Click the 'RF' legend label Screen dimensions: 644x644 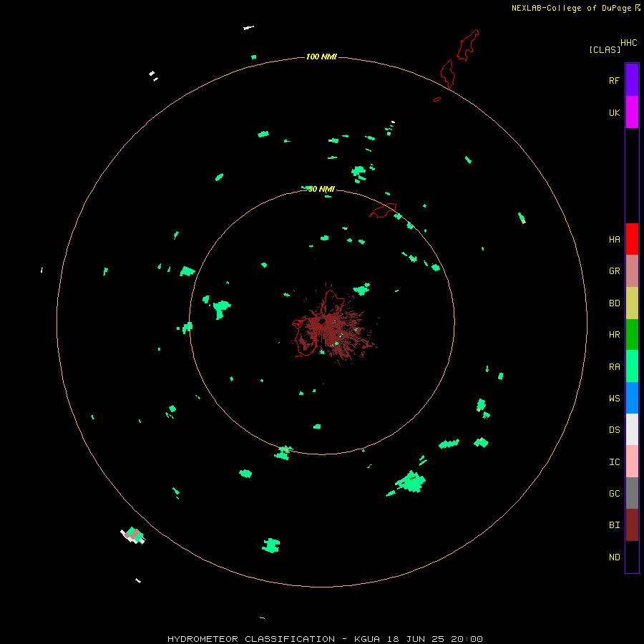(x=614, y=80)
